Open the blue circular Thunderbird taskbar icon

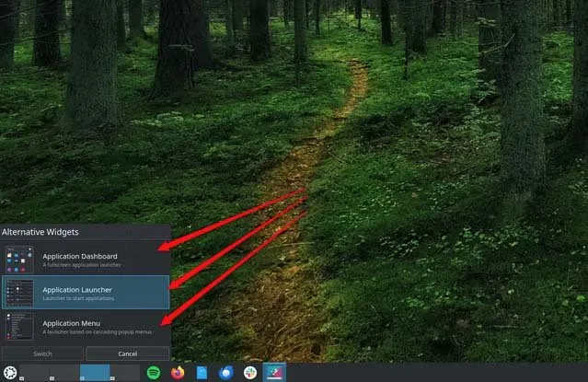tap(226, 373)
